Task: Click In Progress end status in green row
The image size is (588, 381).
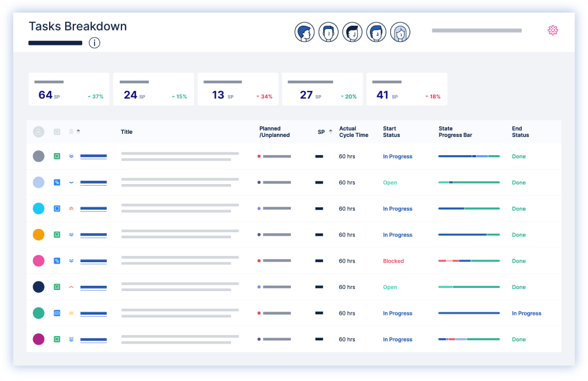Action: 527,313
